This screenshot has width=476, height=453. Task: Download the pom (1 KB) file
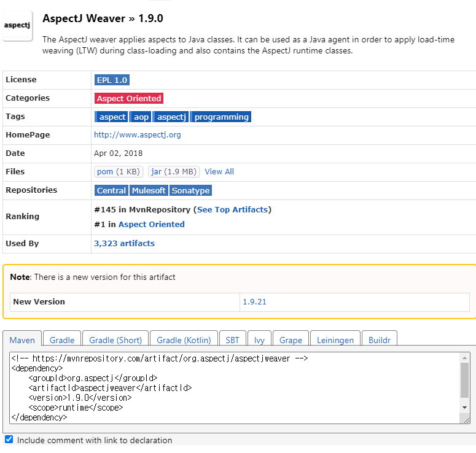click(119, 172)
